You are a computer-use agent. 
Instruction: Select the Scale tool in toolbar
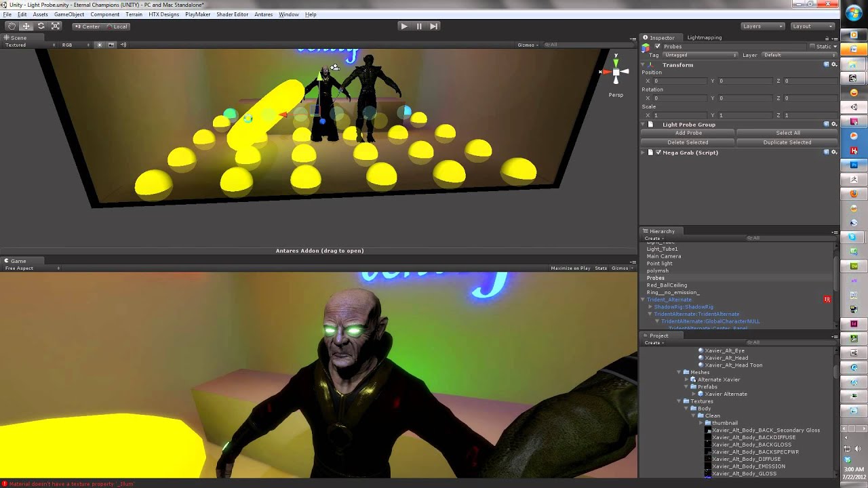[x=56, y=26]
